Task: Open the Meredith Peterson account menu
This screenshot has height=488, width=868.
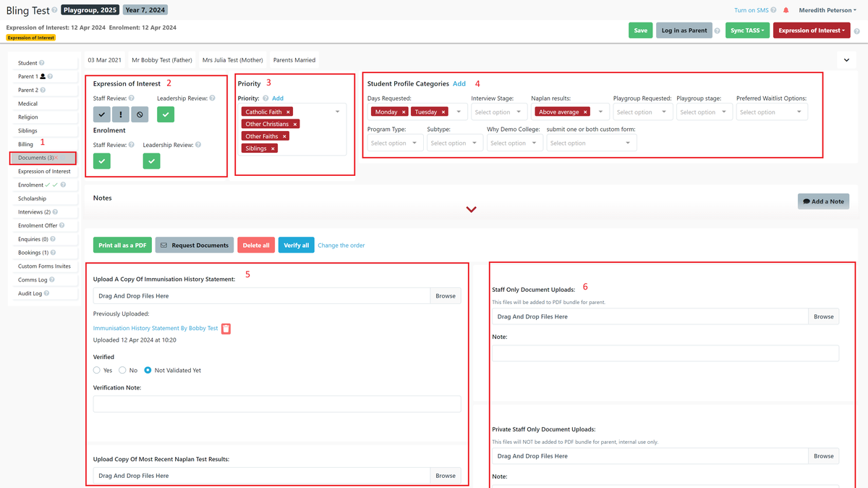Action: [827, 9]
